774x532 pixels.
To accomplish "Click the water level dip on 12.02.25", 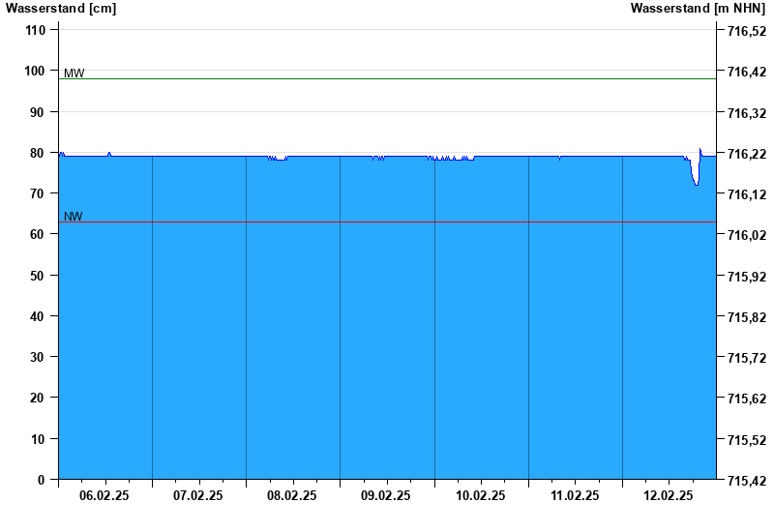I will pyautogui.click(x=696, y=179).
